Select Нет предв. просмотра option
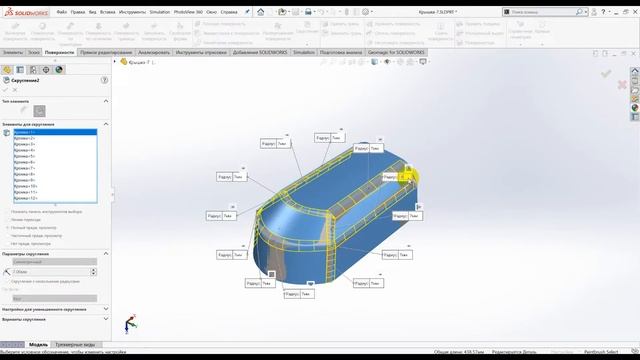Screen dimensions: 640x360 click(x=7, y=244)
